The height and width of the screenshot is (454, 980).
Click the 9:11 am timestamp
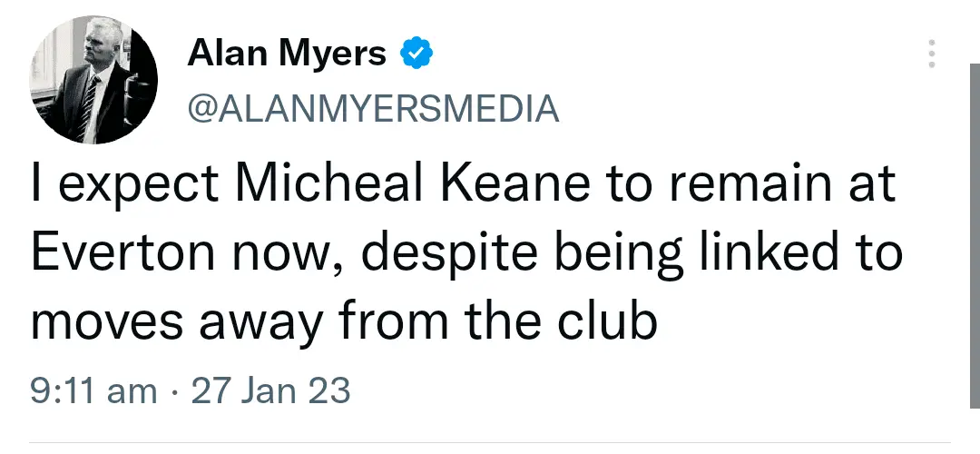[x=93, y=392]
